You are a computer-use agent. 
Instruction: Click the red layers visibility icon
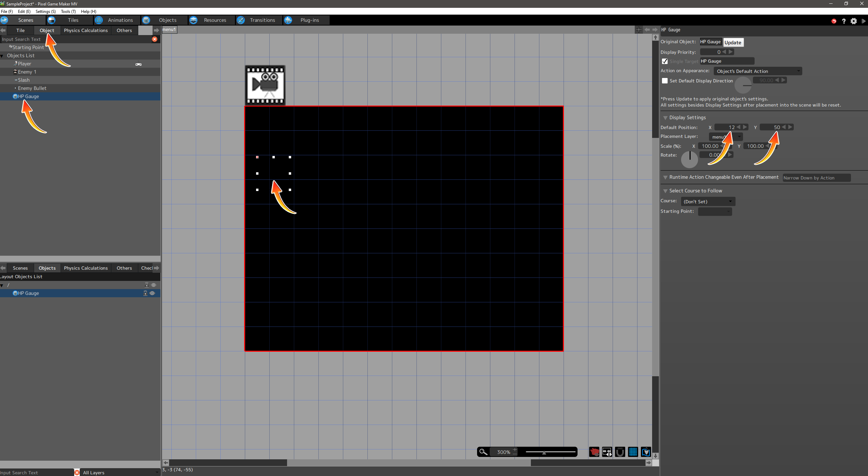pyautogui.click(x=594, y=452)
